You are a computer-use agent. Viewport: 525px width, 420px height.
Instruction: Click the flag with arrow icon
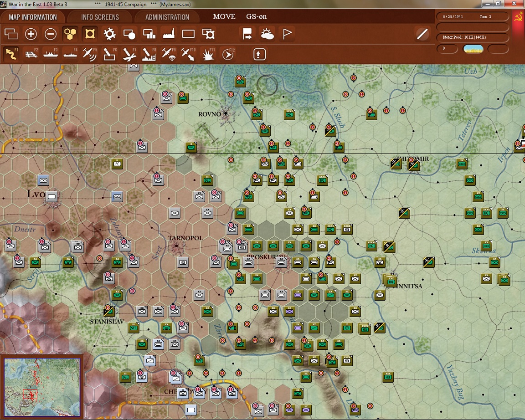(x=247, y=34)
